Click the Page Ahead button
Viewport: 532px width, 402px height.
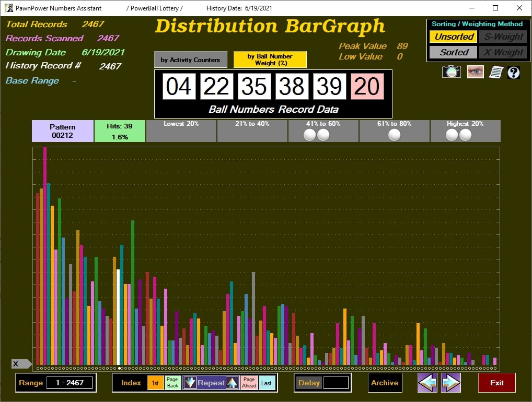[249, 383]
